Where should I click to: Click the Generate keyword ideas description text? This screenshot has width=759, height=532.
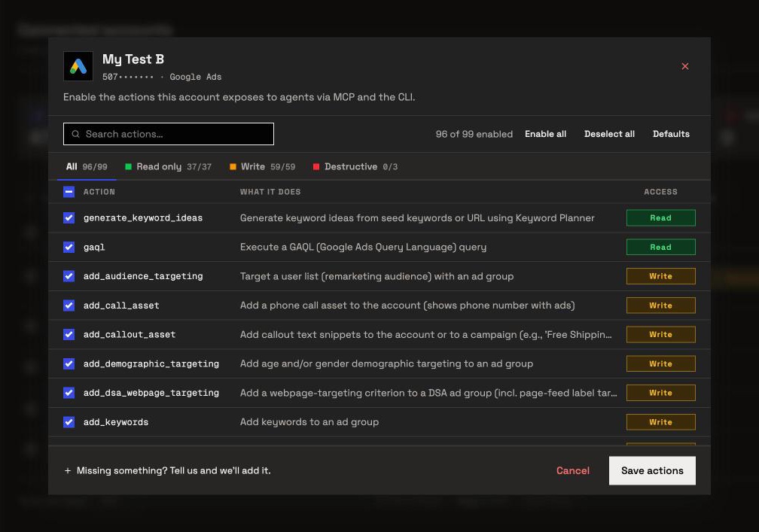(417, 218)
